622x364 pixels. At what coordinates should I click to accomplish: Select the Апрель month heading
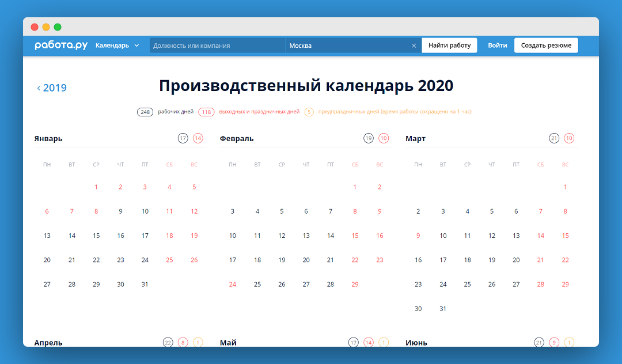(48, 343)
